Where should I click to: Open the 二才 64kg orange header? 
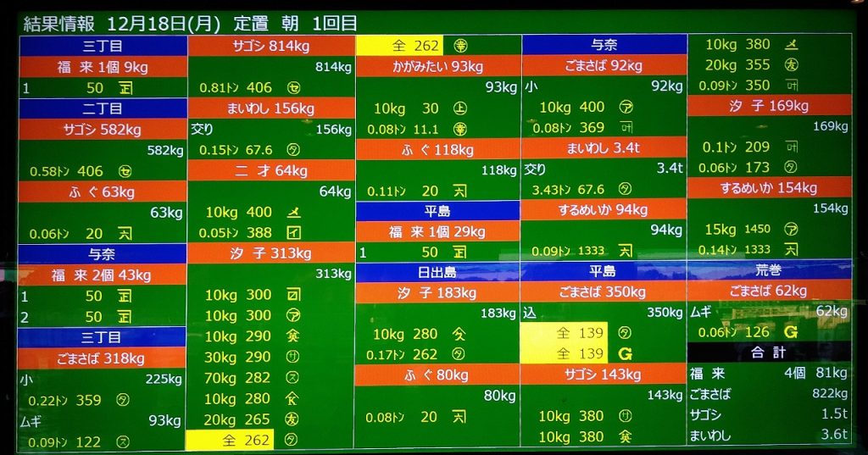(270, 170)
